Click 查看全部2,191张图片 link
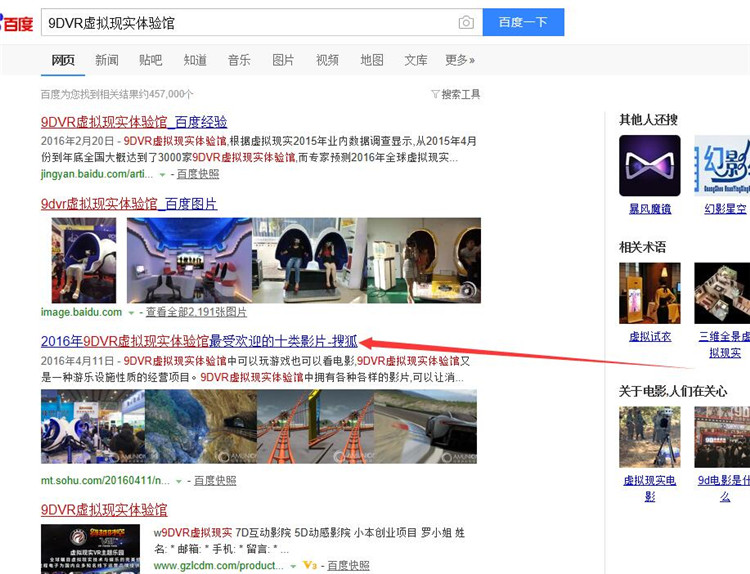 196,312
